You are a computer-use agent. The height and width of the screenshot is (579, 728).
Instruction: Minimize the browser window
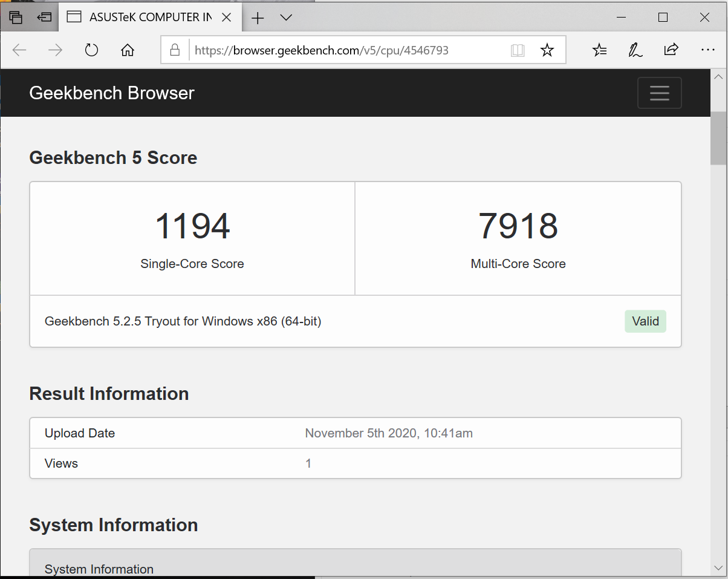pos(621,18)
